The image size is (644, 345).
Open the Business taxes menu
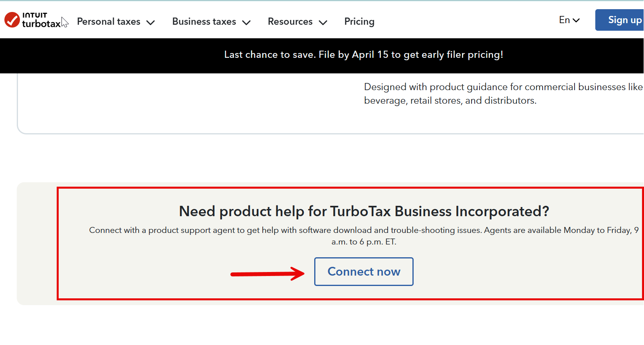[x=204, y=22]
